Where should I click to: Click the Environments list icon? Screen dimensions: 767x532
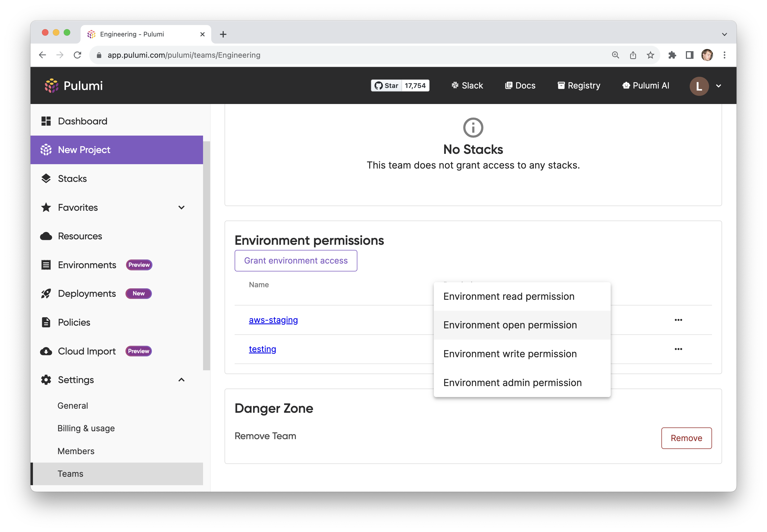point(46,265)
